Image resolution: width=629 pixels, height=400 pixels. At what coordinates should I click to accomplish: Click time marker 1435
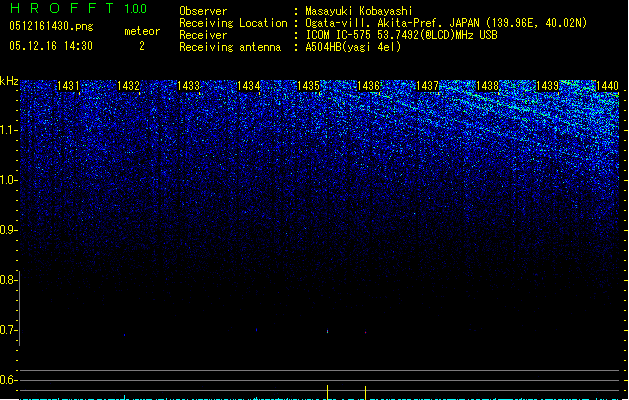[x=308, y=85]
